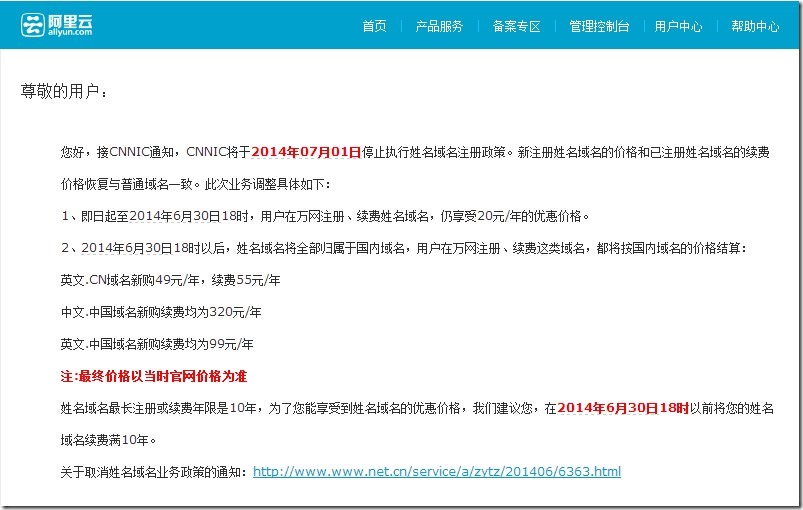The image size is (803, 510).
Task: Click the label 关于取消姓名域名业务政策的通知
Action: tap(154, 472)
